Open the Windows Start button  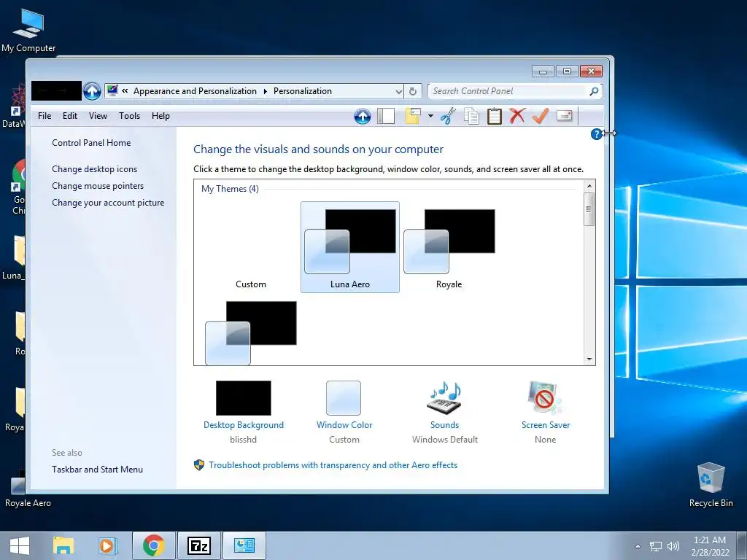(20, 545)
